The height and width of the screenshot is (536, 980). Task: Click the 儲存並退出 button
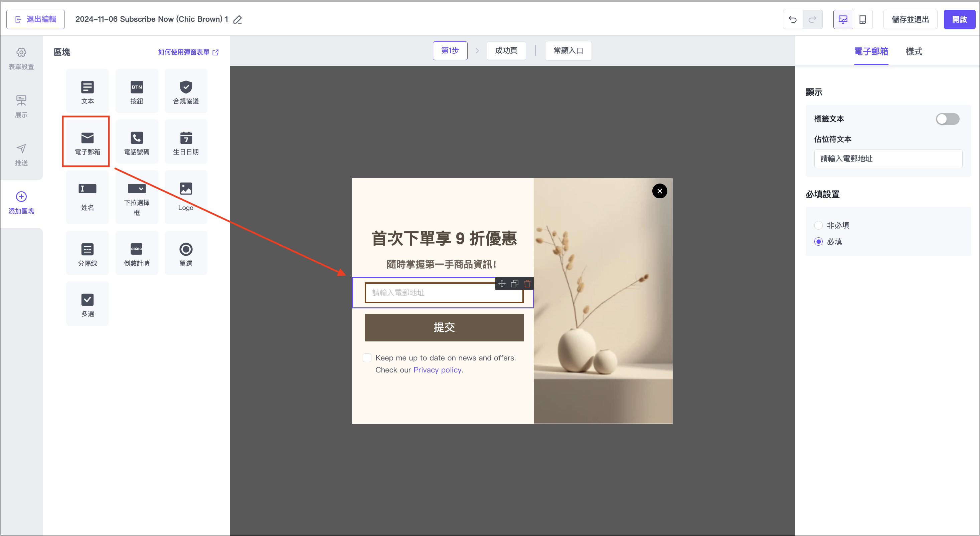pos(910,19)
